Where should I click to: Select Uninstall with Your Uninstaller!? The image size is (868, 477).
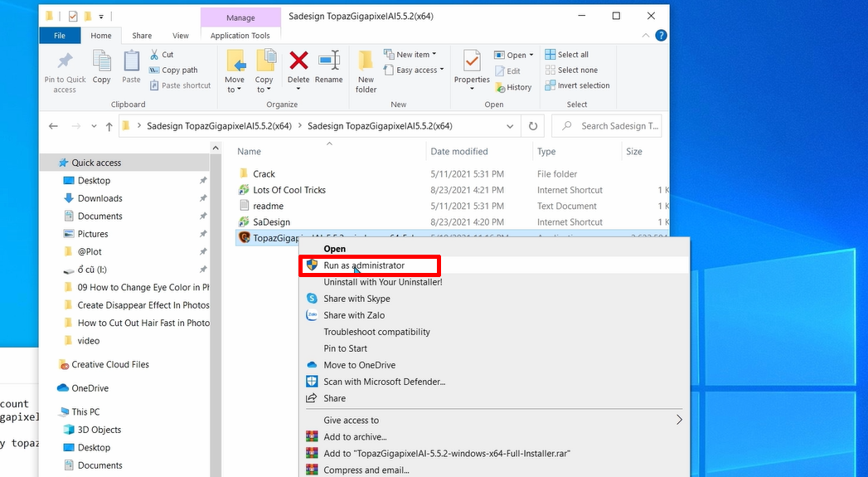[x=382, y=282]
